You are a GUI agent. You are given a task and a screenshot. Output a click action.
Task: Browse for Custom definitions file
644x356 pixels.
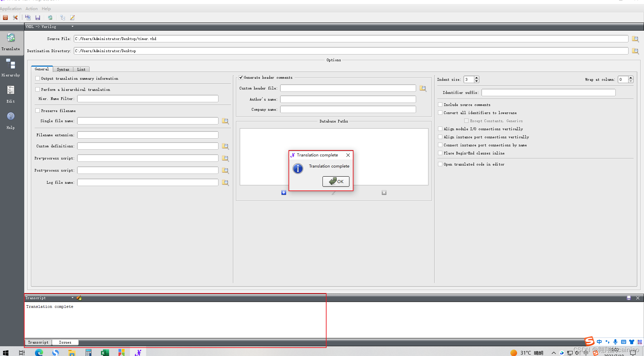coord(225,146)
